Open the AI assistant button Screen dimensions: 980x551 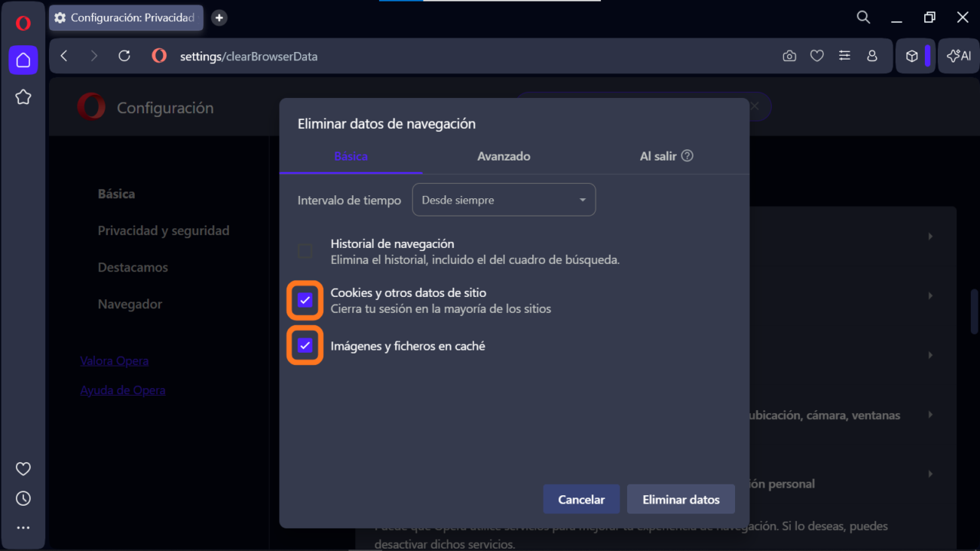959,57
